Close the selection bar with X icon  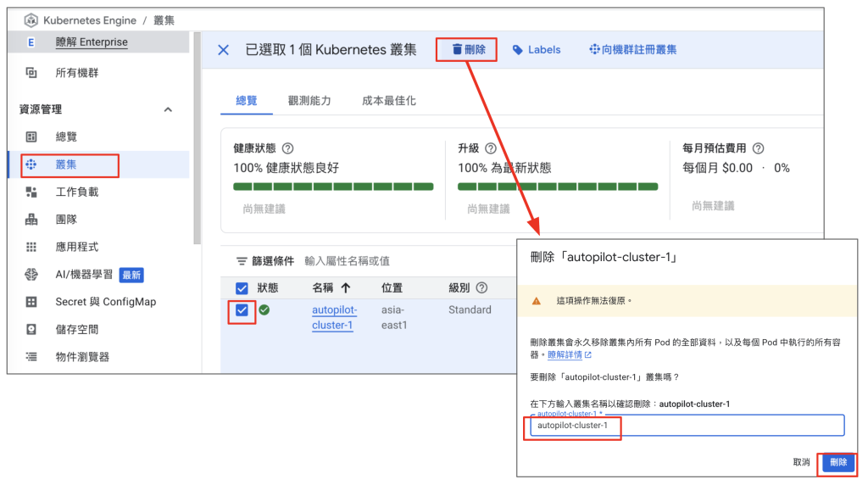[224, 50]
